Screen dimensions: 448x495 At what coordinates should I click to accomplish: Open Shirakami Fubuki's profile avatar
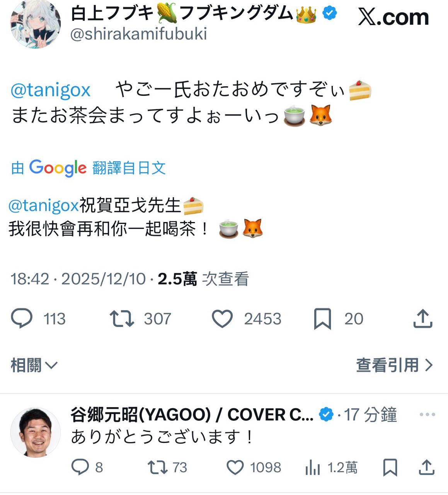(x=35, y=23)
